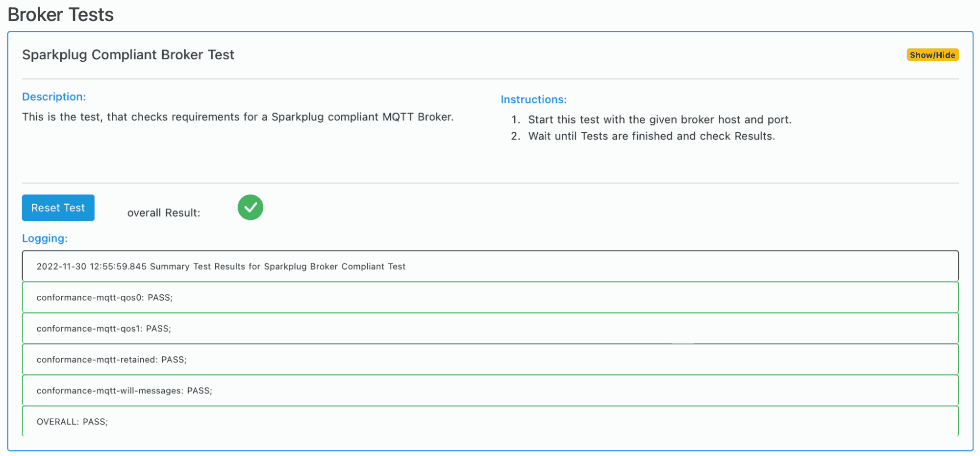Select the conformance-mqtt-qos0: PASS log row

click(490, 297)
